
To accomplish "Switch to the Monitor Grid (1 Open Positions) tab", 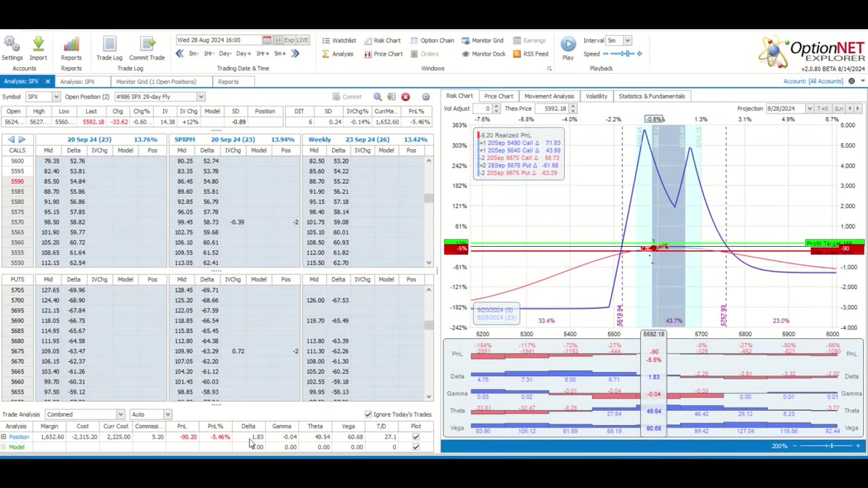I will point(156,82).
